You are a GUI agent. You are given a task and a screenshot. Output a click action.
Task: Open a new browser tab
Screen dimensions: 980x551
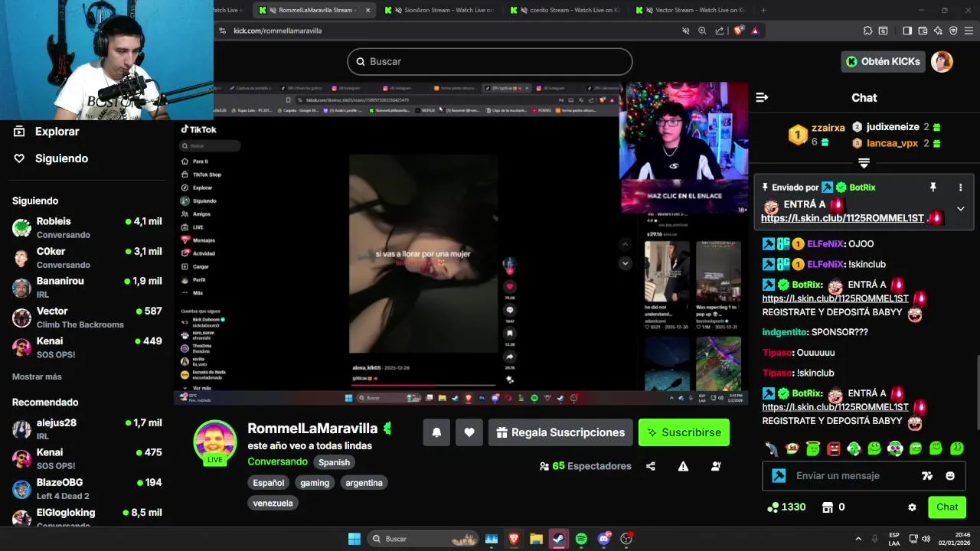(763, 10)
